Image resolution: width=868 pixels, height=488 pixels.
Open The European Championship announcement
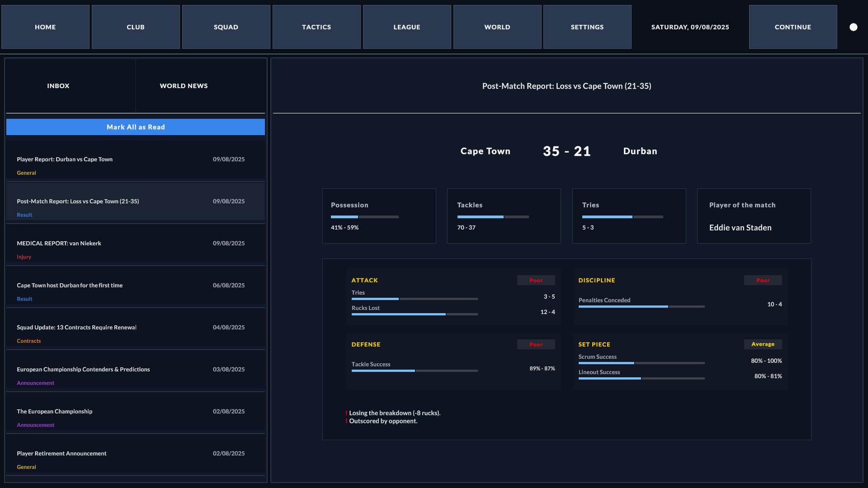[136, 413]
